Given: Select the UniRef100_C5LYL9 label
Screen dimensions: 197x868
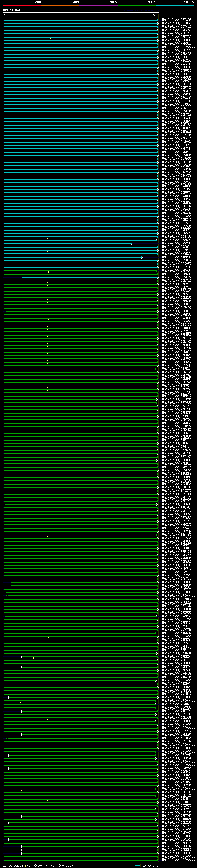Looking at the screenshot, I should point(177,280).
